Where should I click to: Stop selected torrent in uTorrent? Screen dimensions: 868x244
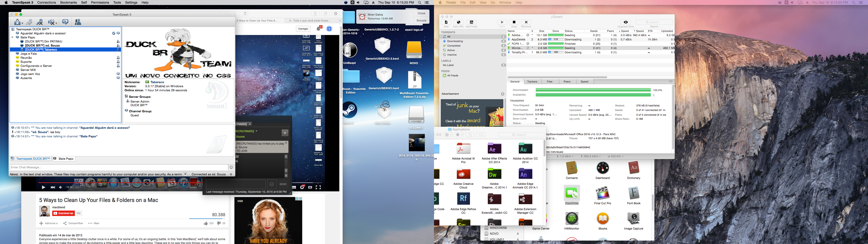pos(514,22)
